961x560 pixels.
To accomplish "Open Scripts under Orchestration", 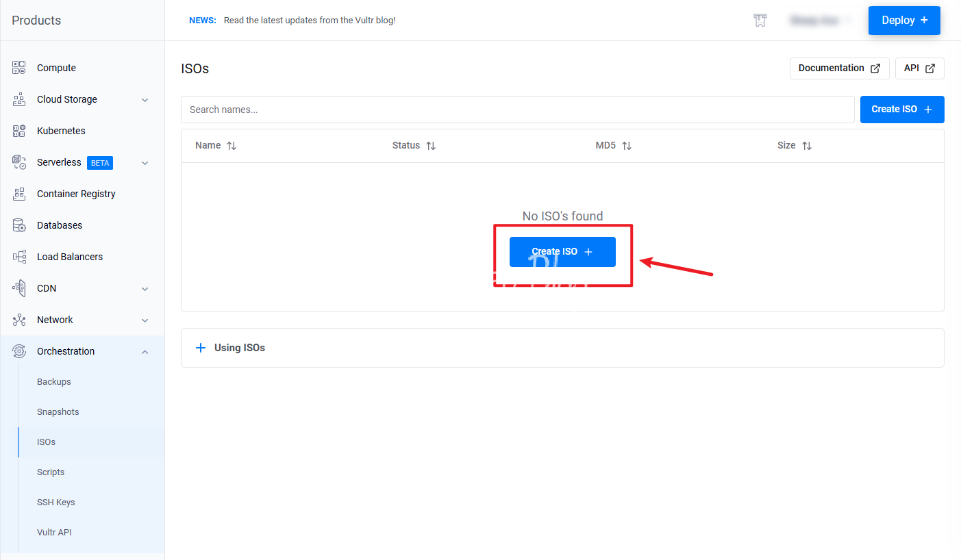I will coord(51,472).
